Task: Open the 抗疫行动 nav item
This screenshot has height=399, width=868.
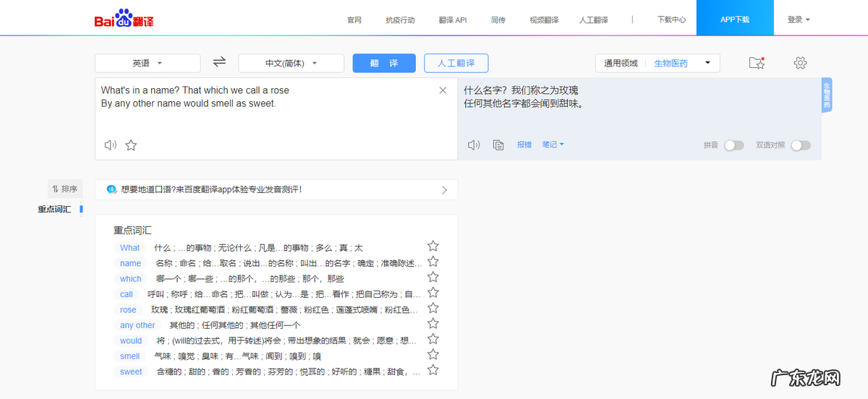Action: coord(401,20)
